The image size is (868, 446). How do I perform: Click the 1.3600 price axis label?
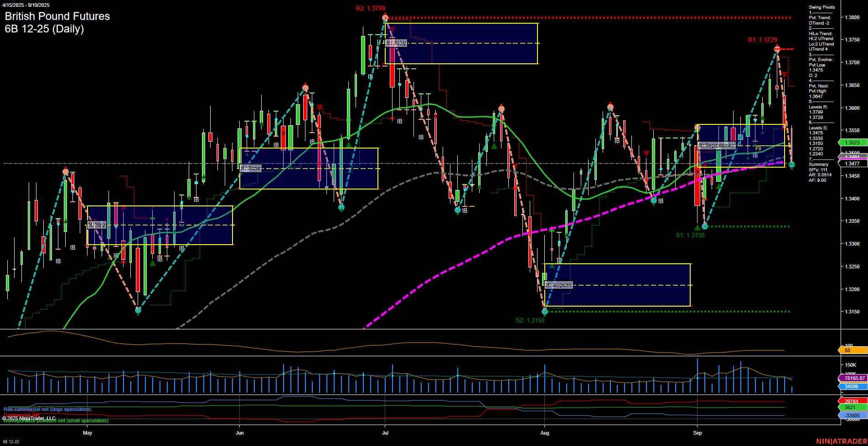852,108
